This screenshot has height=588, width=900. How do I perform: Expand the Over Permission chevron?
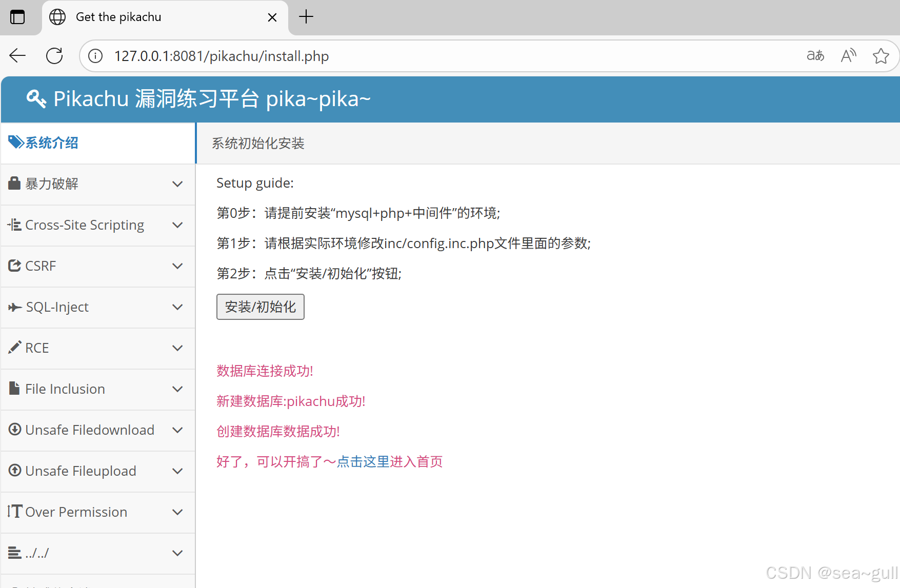177,512
